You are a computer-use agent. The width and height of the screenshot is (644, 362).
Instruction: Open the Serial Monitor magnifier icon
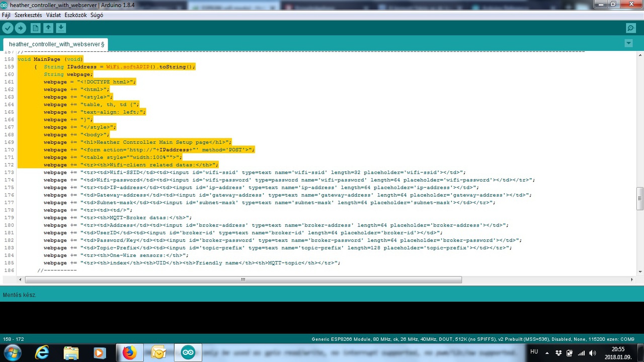point(631,28)
